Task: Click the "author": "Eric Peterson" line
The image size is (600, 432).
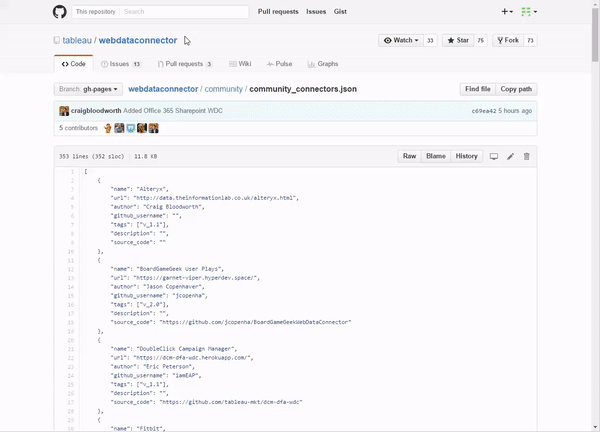Action: pyautogui.click(x=153, y=367)
